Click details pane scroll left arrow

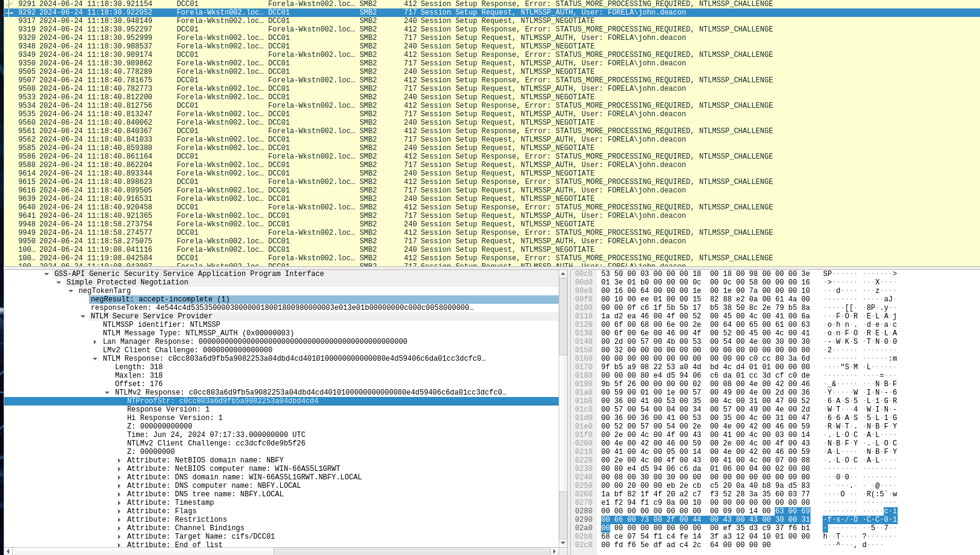tap(8, 551)
